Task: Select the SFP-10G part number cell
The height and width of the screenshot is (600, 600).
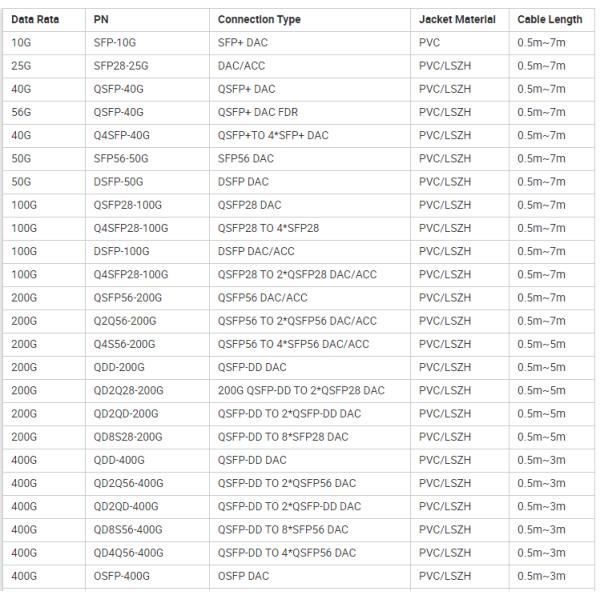Action: pyautogui.click(x=116, y=43)
